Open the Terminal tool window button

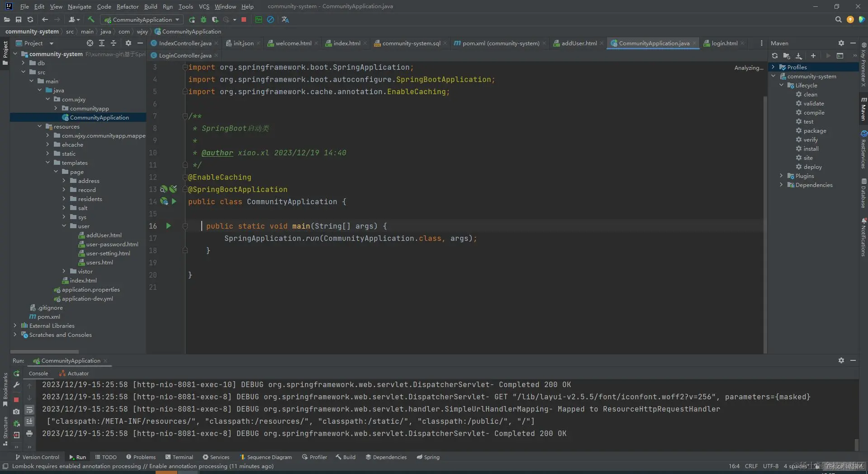pos(179,457)
